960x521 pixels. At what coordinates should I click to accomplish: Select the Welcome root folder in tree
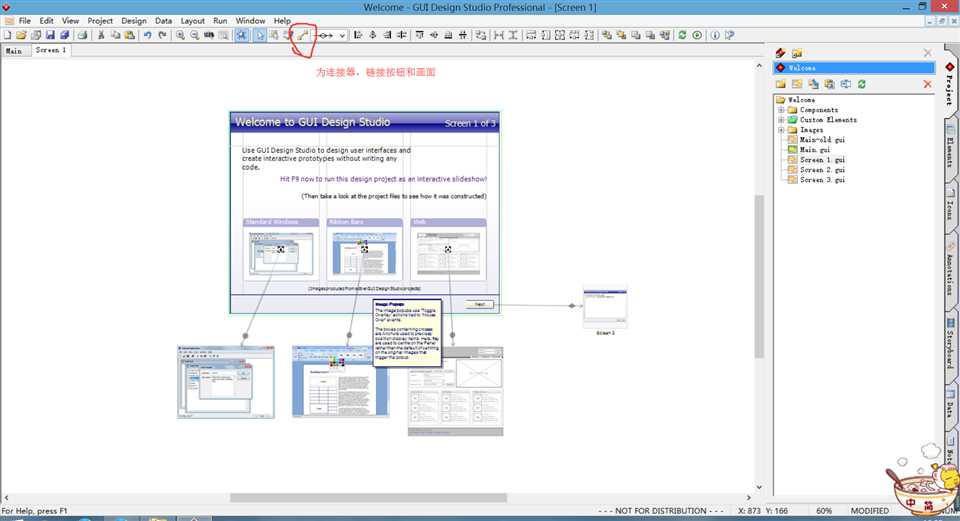coord(801,100)
